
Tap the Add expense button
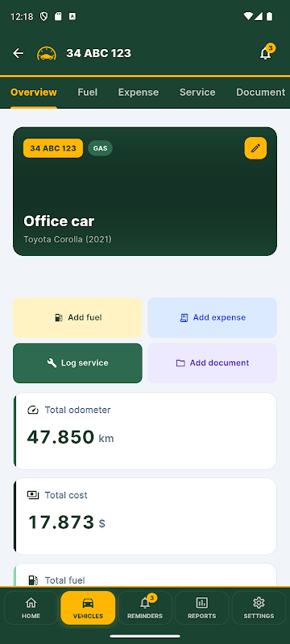click(213, 317)
